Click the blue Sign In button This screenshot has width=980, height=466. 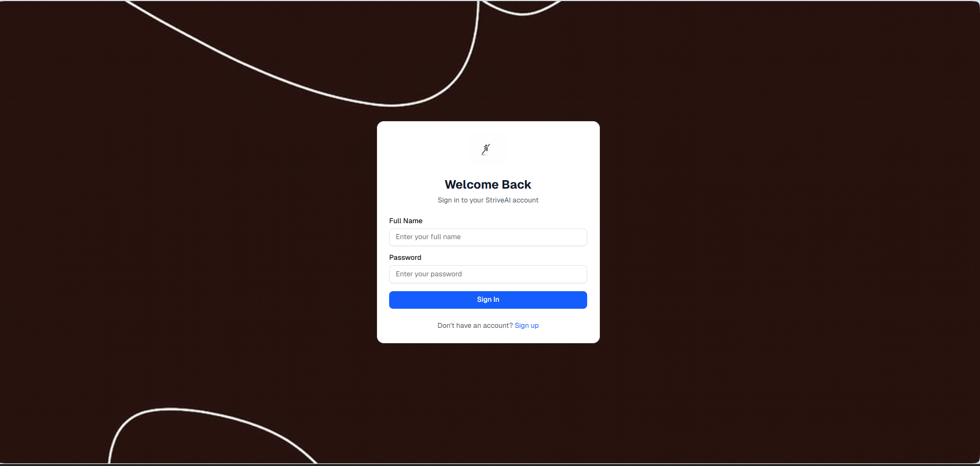click(488, 300)
